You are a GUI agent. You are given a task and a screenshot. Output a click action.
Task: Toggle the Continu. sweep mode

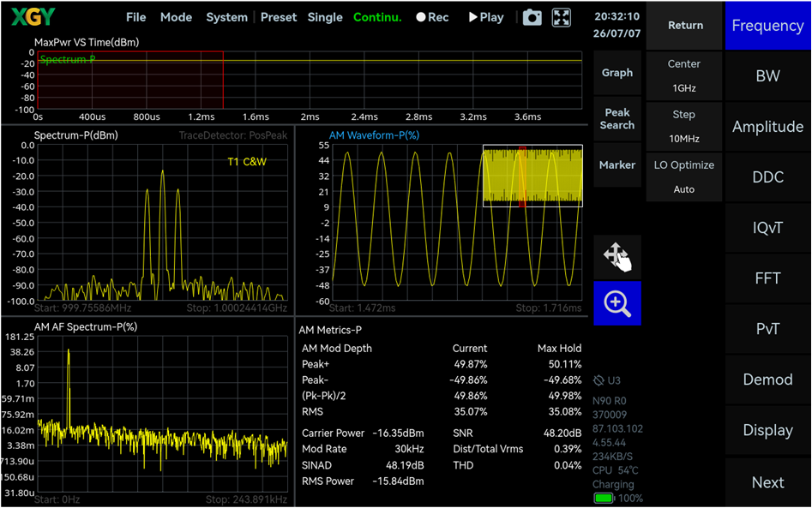(377, 18)
